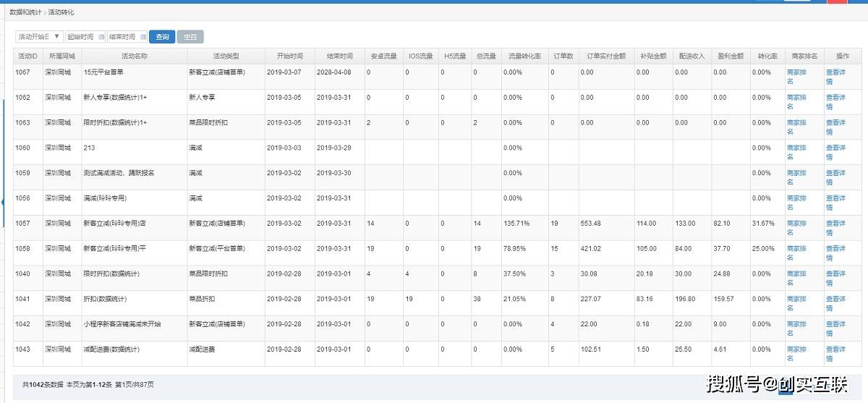Click the 订单数 column header
Screen dimensions: 868x403
point(563,56)
